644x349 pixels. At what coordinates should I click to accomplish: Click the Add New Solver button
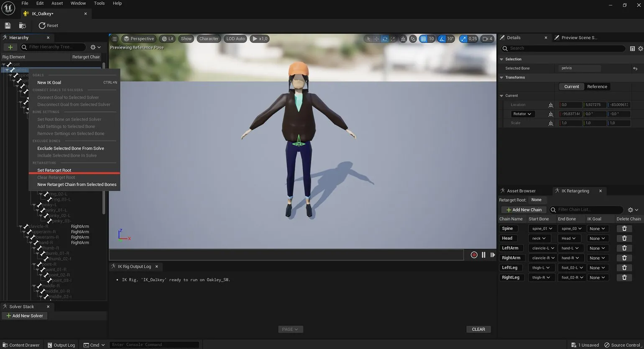tap(24, 316)
